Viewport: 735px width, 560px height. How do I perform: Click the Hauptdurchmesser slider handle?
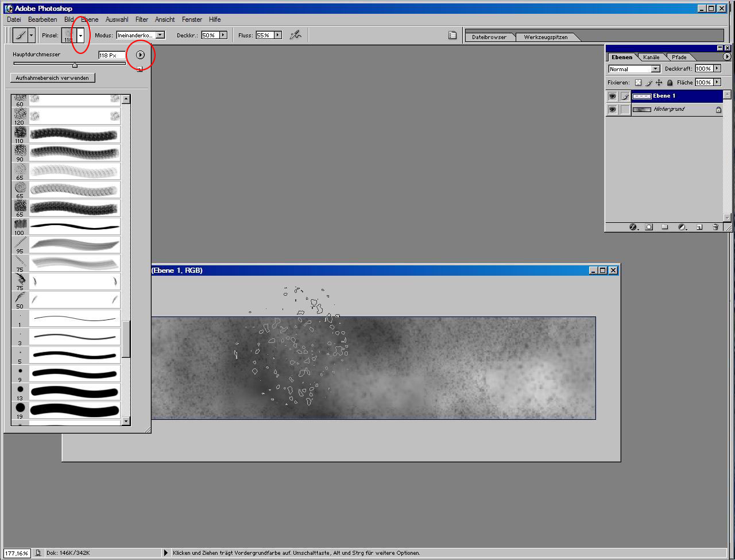[x=75, y=65]
